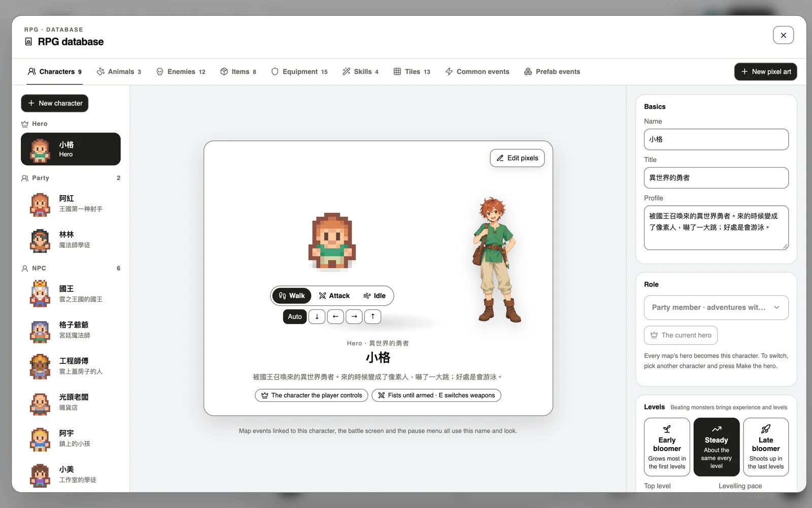Click the pixel sprite preview of 小格
The height and width of the screenshot is (508, 812).
[332, 240]
